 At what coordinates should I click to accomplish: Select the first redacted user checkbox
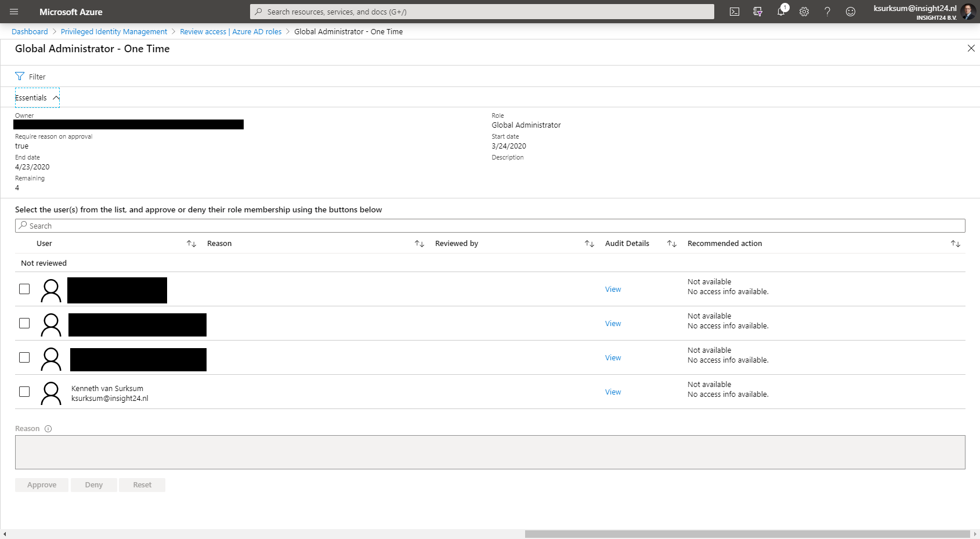(x=24, y=289)
